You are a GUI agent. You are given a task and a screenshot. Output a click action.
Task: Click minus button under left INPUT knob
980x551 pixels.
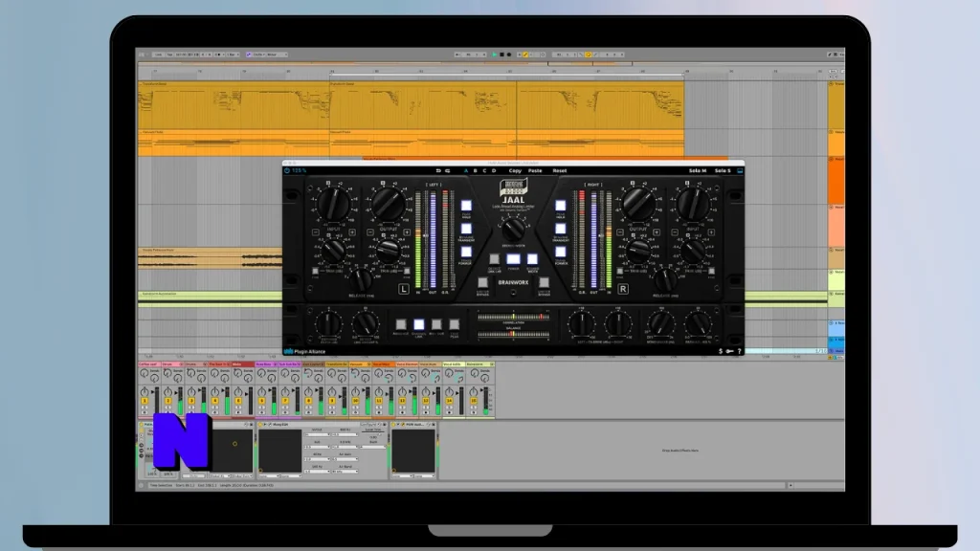pyautogui.click(x=316, y=232)
